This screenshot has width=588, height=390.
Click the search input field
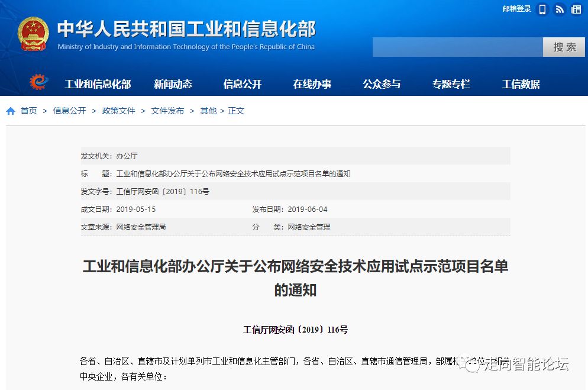pyautogui.click(x=457, y=47)
